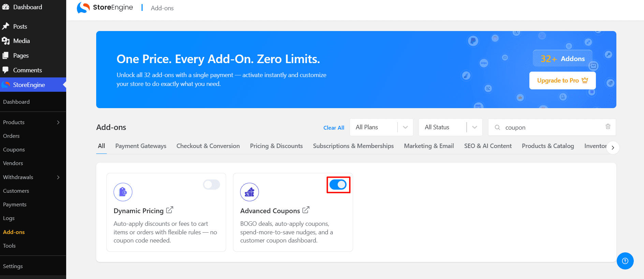Click the banner headline 'One Price. Every Add-On. Zero Limits.'
Viewport: 644px width, 279px height.
coord(218,59)
